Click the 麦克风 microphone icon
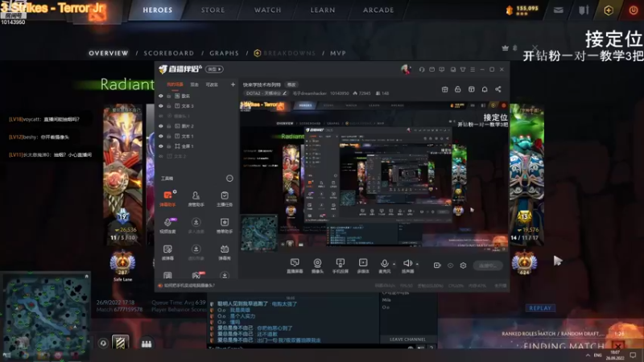 click(385, 265)
